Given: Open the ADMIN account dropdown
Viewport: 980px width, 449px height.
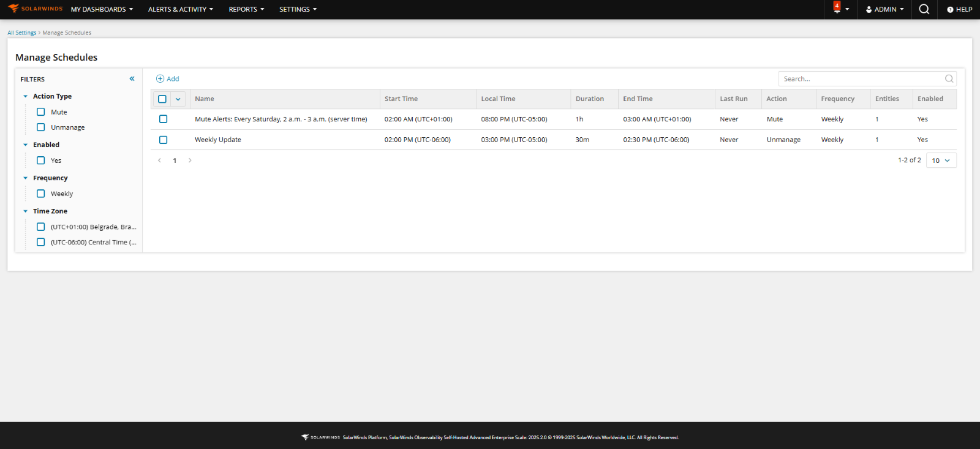Looking at the screenshot, I should pyautogui.click(x=885, y=10).
